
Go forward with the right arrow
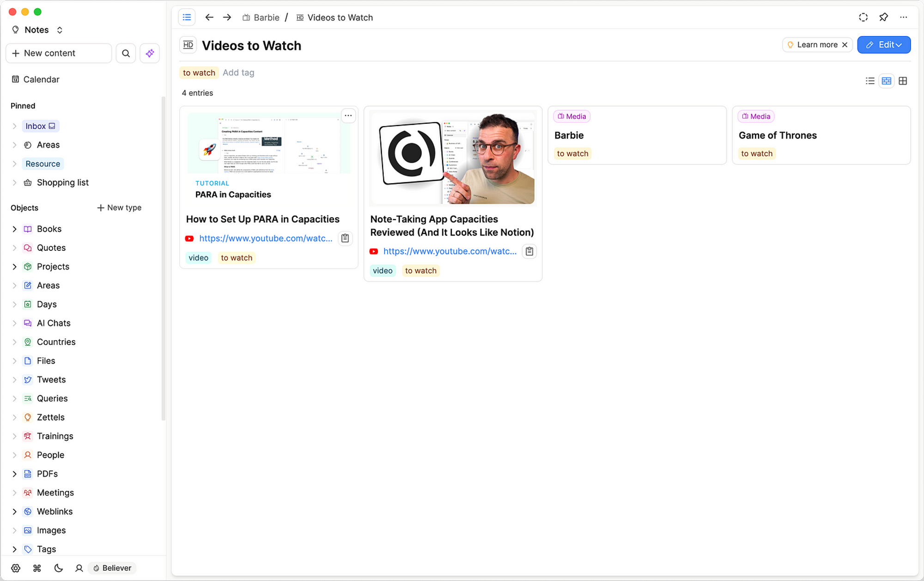pyautogui.click(x=227, y=18)
